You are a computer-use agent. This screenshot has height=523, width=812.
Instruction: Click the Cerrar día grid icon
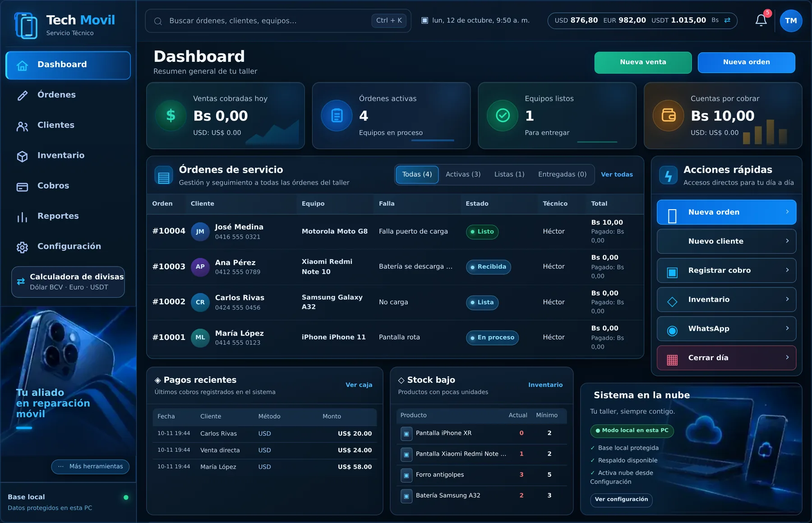click(672, 360)
